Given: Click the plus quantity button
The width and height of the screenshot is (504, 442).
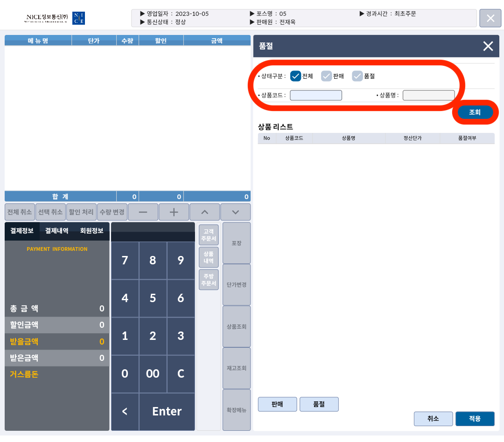Looking at the screenshot, I should (174, 212).
